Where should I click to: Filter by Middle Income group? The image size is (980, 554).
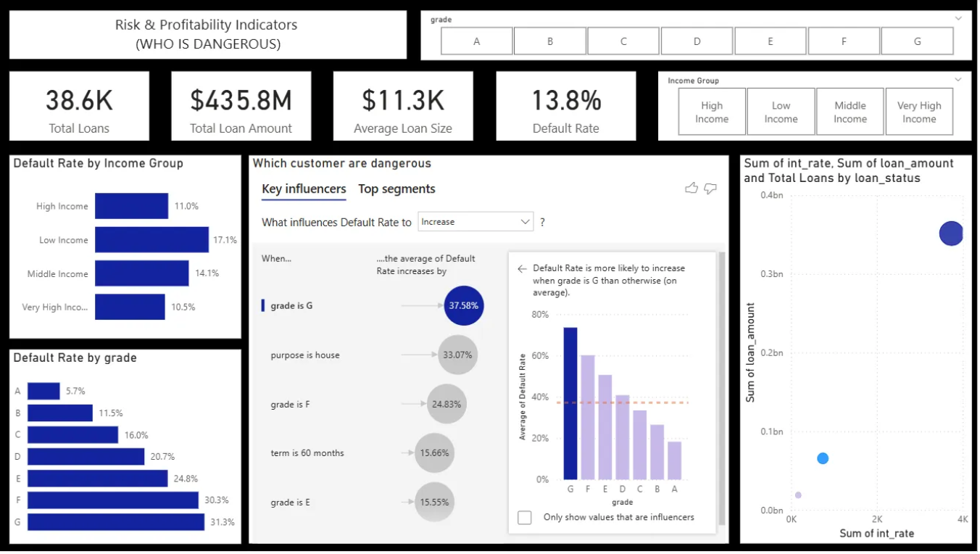coord(850,112)
